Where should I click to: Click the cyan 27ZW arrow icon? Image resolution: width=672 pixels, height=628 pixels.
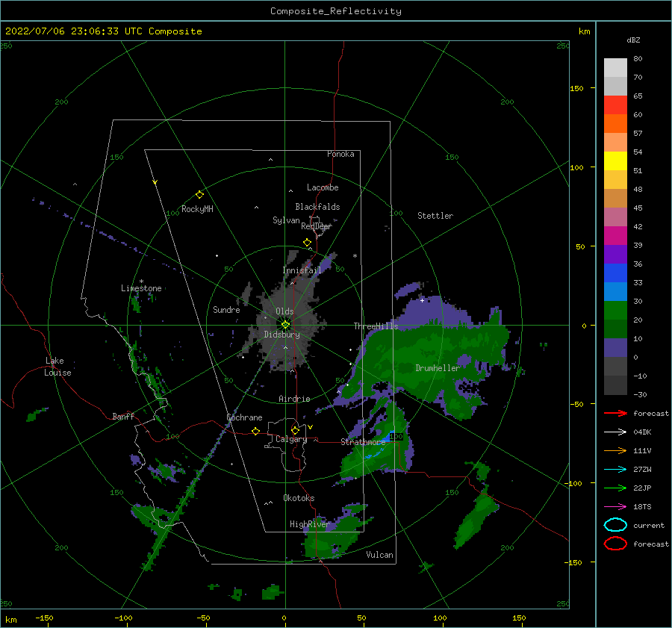[x=615, y=470]
